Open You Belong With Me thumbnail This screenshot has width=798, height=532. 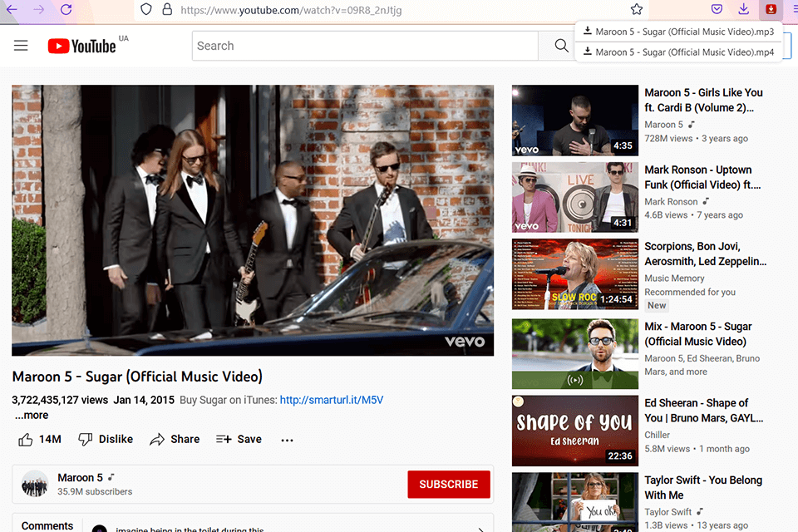[x=575, y=502]
